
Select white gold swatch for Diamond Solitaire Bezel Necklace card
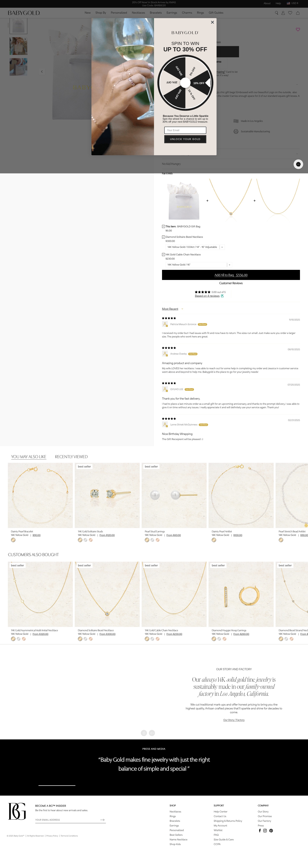tap(86, 639)
